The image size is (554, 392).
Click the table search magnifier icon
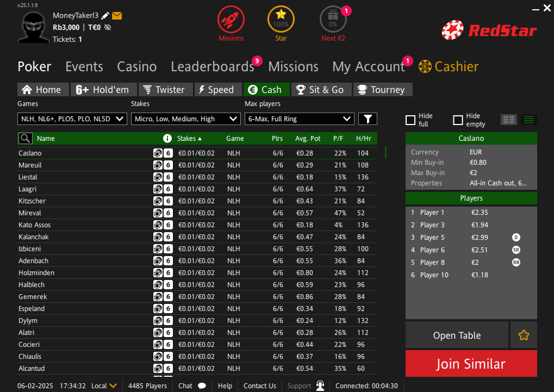pyautogui.click(x=26, y=139)
